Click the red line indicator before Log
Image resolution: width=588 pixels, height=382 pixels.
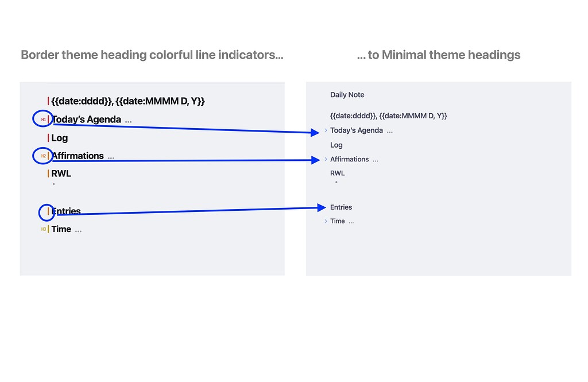point(48,138)
